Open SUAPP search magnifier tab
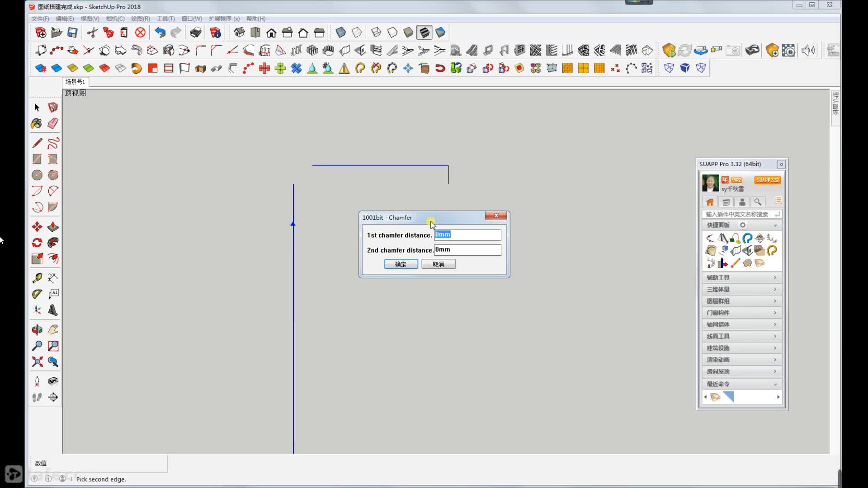Viewport: 868px width, 488px height. pos(758,202)
